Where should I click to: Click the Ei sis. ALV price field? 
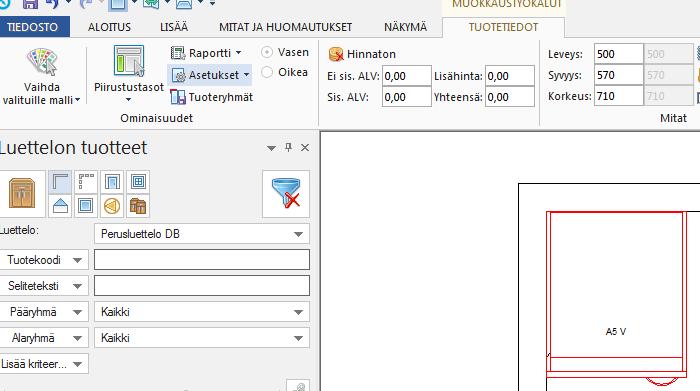point(407,76)
